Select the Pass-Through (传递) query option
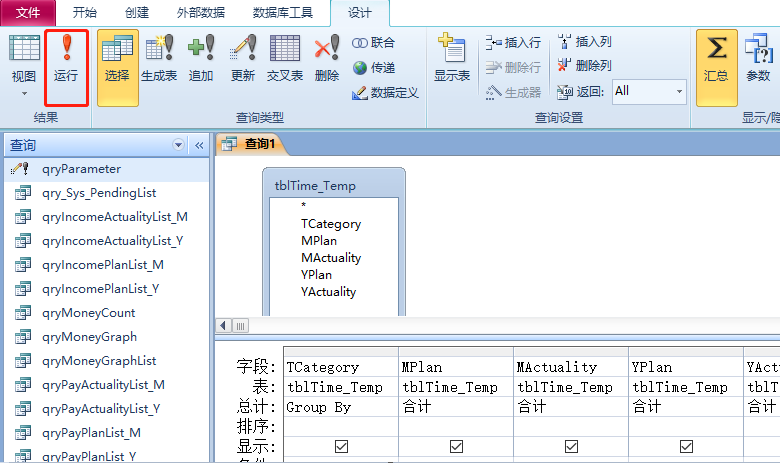The image size is (780, 463). pyautogui.click(x=374, y=68)
